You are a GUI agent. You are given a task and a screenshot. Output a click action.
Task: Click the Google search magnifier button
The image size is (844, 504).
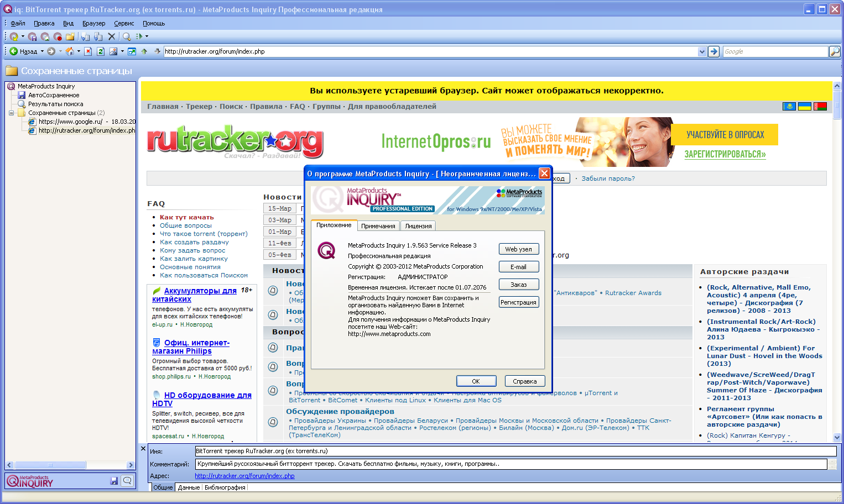[x=835, y=51]
